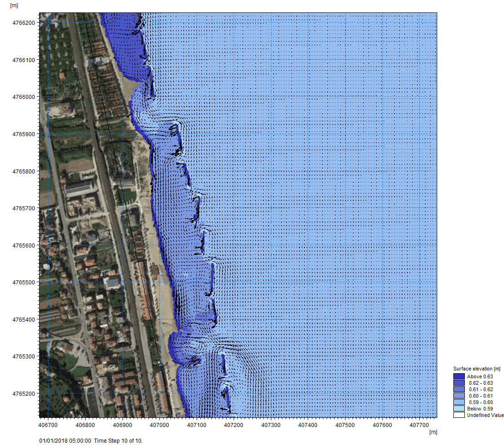504x445 pixels.
Task: Click the 'Below 0.59' legend color swatch
Action: (x=459, y=408)
